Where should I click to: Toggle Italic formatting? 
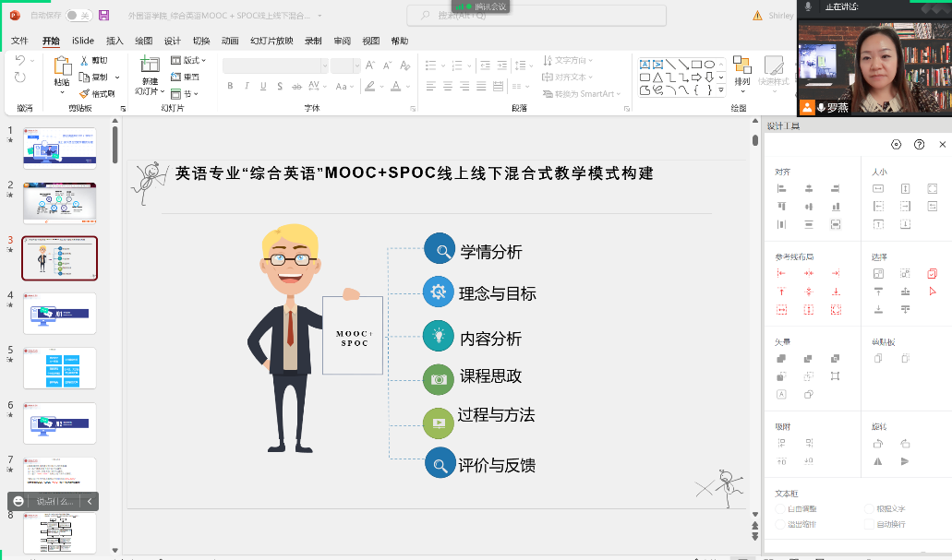pos(247,86)
